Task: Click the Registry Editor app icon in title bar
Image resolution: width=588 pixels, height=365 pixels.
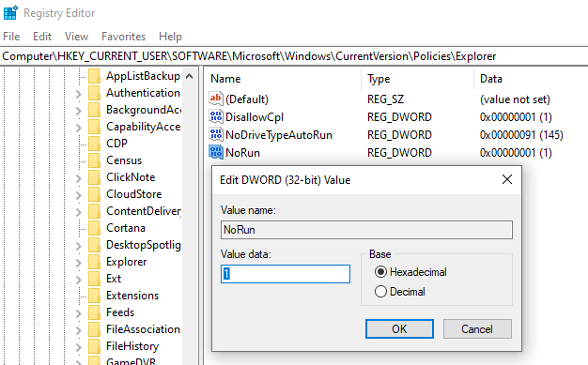Action: point(10,12)
